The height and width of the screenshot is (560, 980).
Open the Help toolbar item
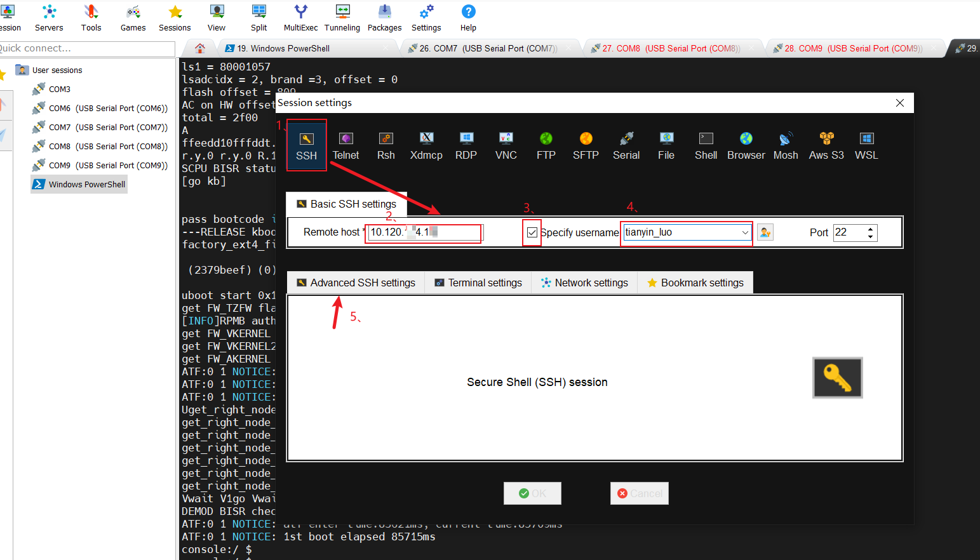(x=468, y=18)
